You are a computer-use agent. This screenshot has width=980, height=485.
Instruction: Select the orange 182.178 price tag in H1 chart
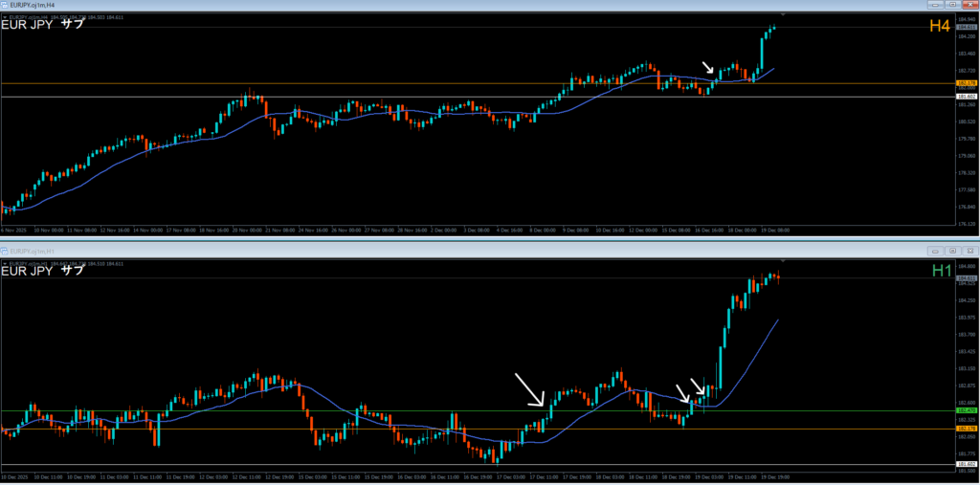pos(967,429)
